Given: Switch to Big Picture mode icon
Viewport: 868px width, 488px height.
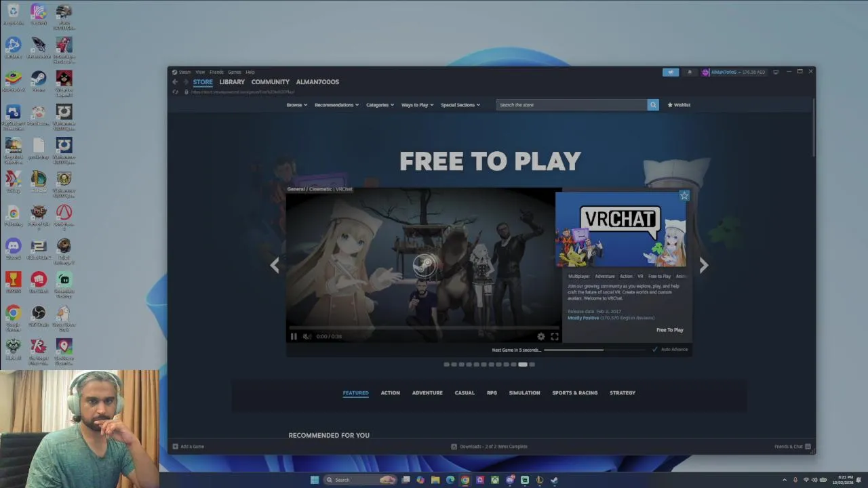Looking at the screenshot, I should (x=776, y=72).
